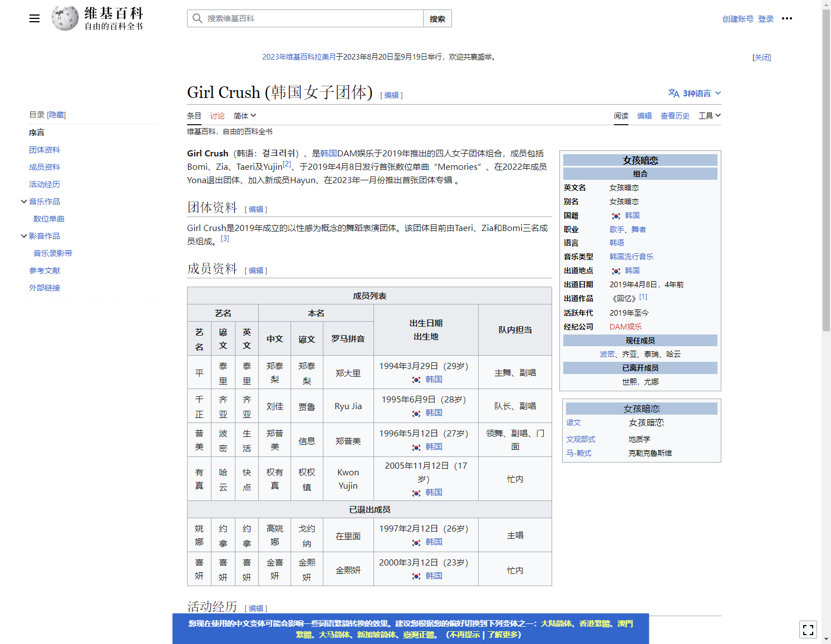Open 韩国 link in intro paragraph

(x=328, y=153)
